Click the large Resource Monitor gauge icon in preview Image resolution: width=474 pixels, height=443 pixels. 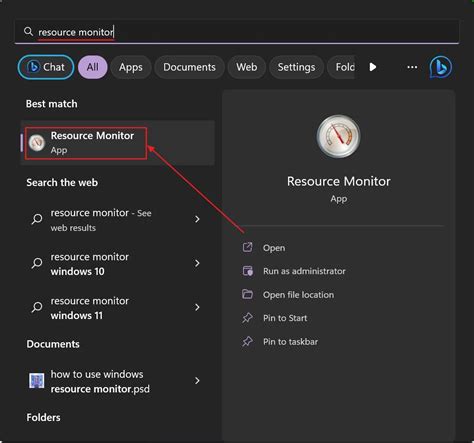click(338, 136)
